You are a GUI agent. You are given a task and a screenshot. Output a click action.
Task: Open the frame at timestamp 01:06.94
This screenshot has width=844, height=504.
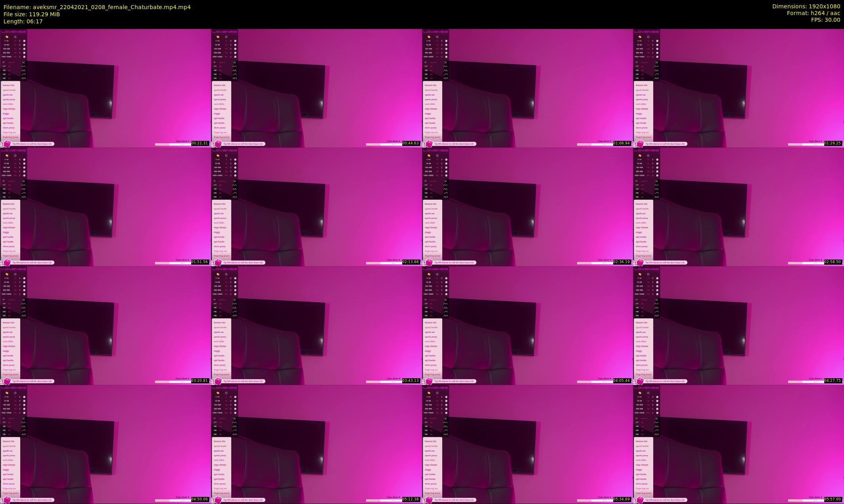pos(527,88)
